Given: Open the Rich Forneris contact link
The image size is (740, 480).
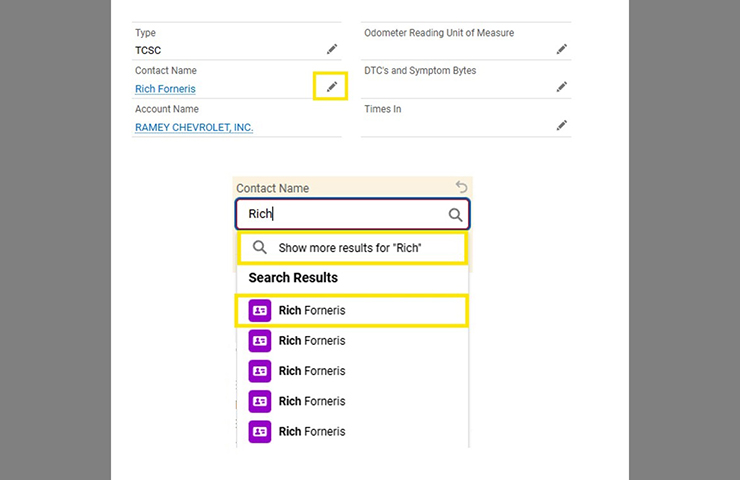Looking at the screenshot, I should tap(165, 89).
